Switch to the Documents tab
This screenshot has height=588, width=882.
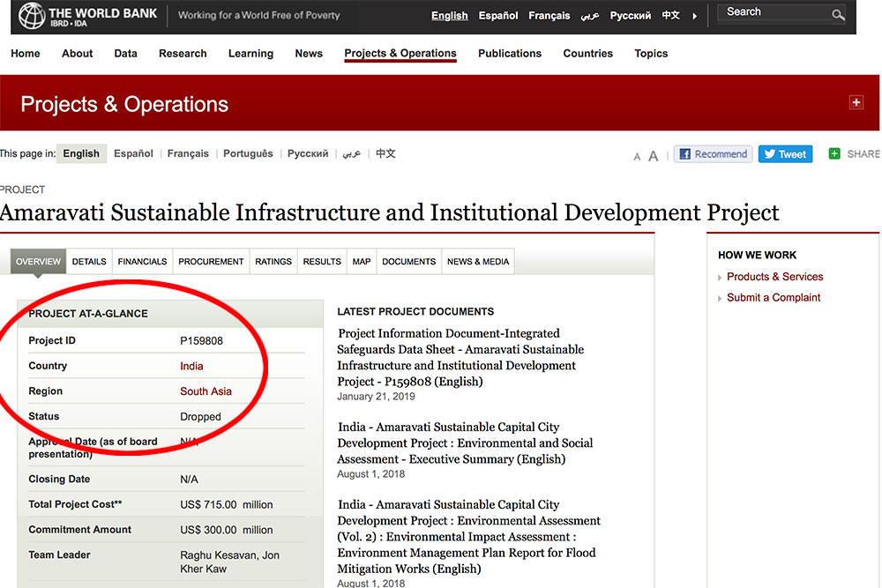pos(409,262)
